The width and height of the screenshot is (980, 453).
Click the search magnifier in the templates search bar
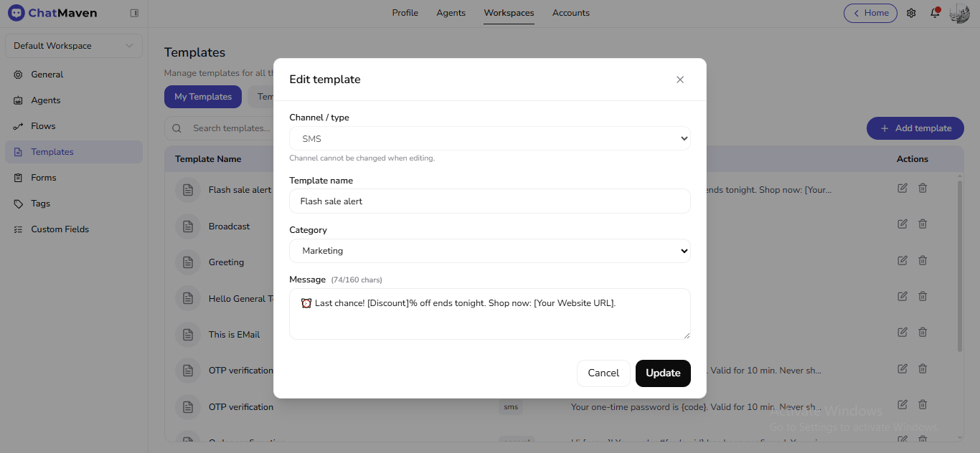(176, 128)
